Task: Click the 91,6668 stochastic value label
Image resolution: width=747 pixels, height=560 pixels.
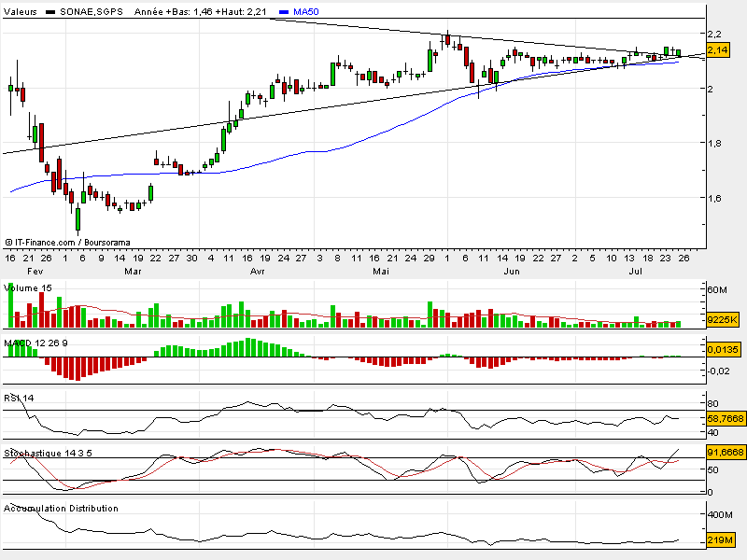Action: pyautogui.click(x=726, y=452)
